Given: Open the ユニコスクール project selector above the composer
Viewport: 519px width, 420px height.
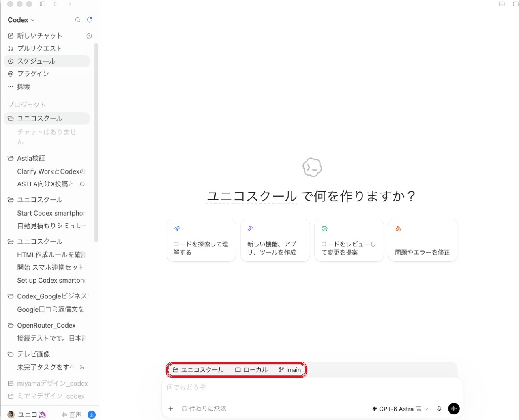Looking at the screenshot, I should coord(198,370).
